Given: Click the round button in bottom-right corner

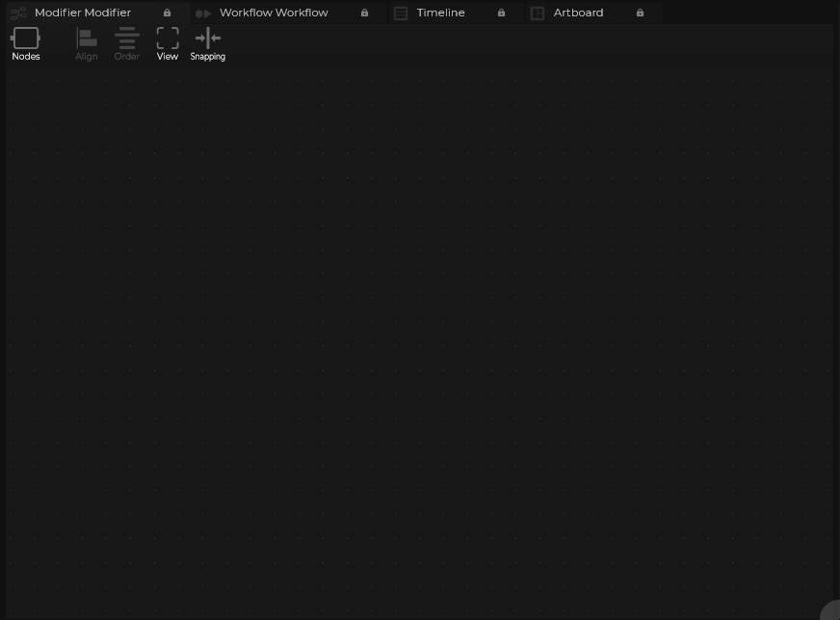Looking at the screenshot, I should pos(831,611).
